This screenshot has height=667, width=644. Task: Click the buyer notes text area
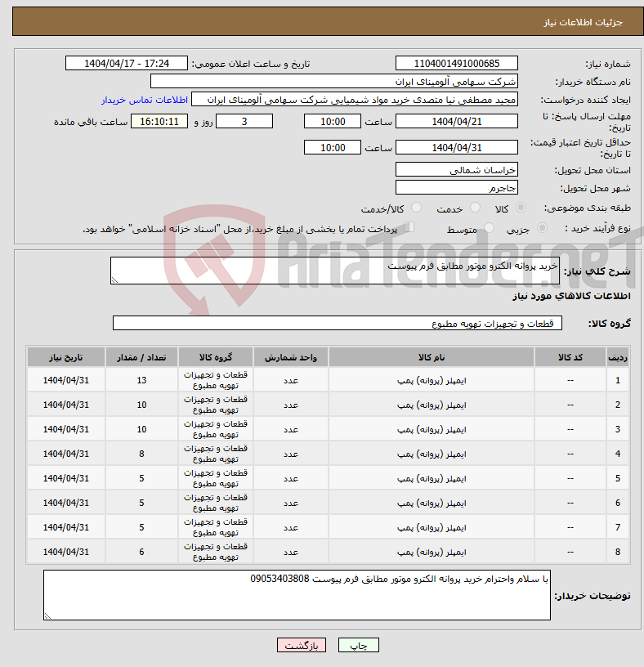pos(297,595)
